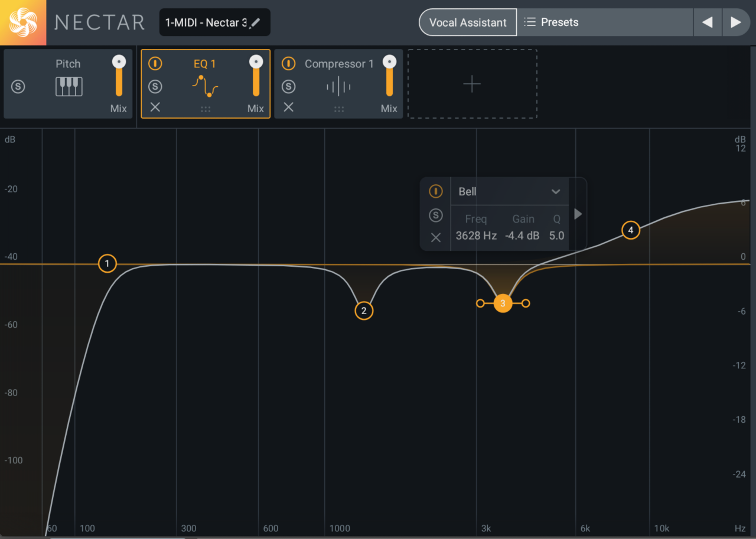Disable the selected band power button
The height and width of the screenshot is (539, 756).
435,191
